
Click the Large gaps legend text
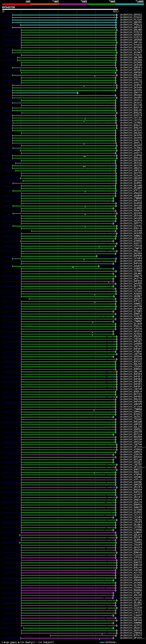[x=28, y=642]
